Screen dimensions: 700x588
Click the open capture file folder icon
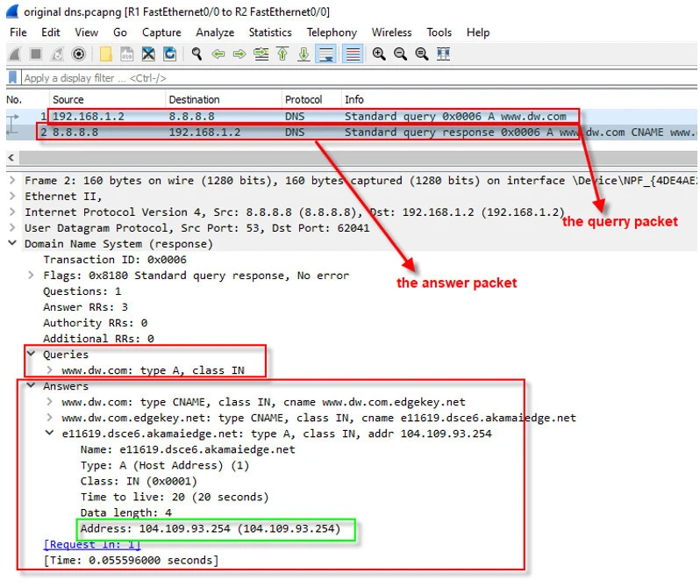pyautogui.click(x=105, y=54)
